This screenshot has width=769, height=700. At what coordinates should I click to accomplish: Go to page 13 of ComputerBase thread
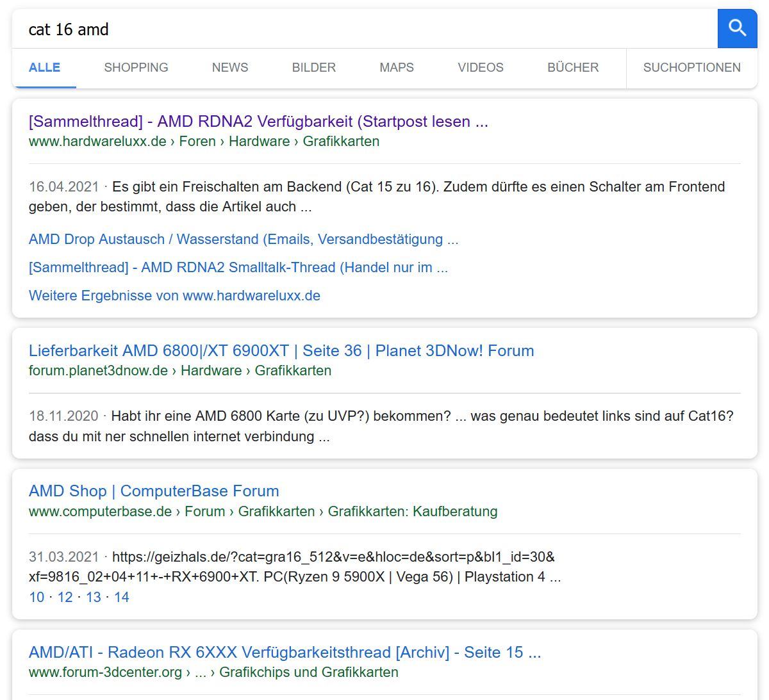pyautogui.click(x=94, y=598)
